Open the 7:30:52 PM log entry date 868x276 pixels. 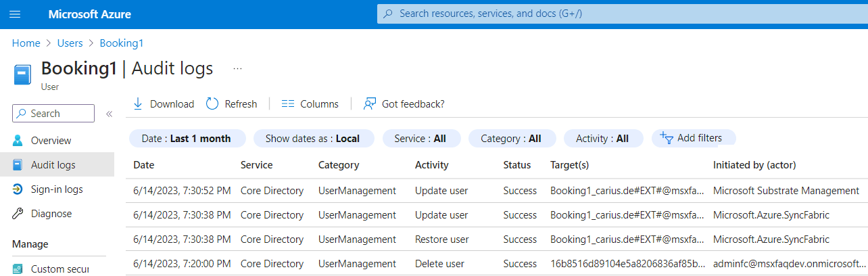(x=182, y=190)
